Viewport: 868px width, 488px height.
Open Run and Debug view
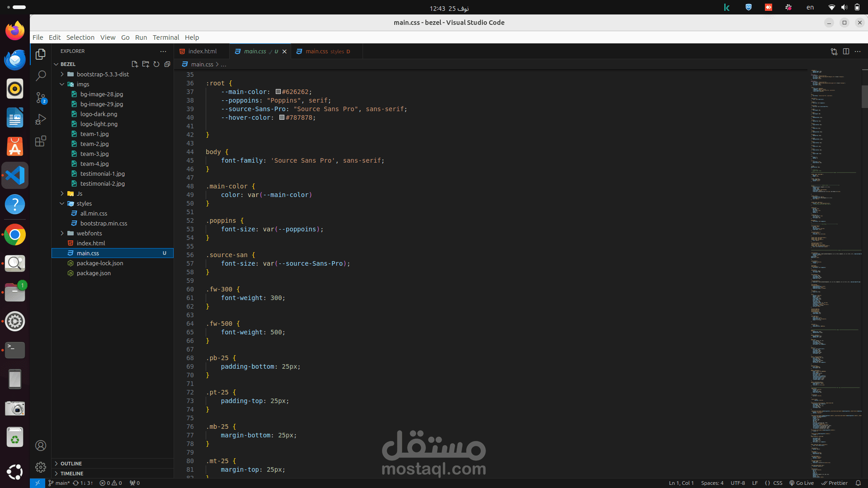tap(41, 119)
